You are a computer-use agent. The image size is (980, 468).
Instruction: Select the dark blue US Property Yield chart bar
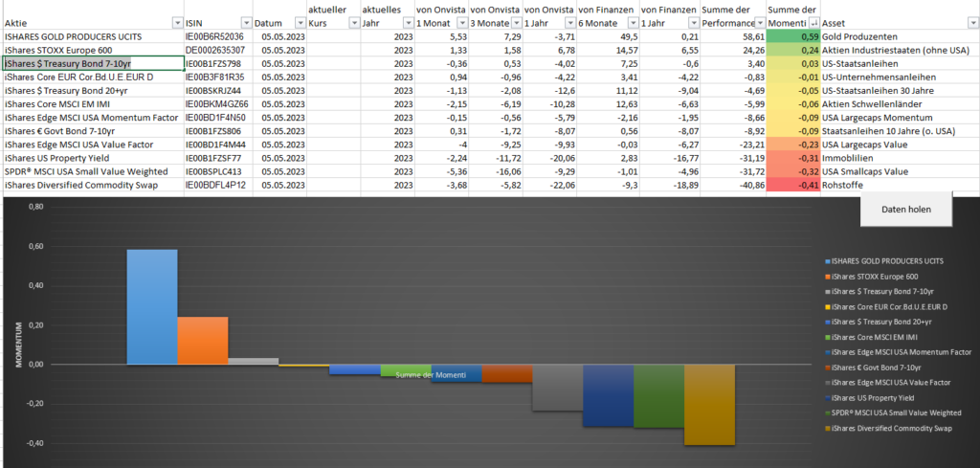(608, 395)
